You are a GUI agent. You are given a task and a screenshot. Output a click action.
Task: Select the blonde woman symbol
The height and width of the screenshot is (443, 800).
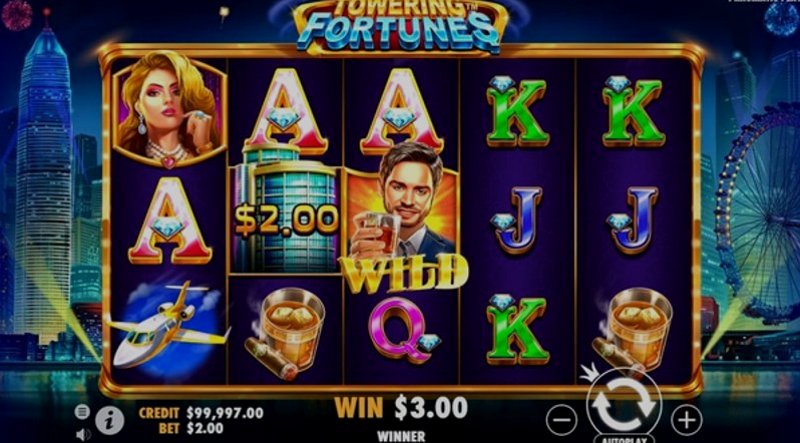point(169,109)
